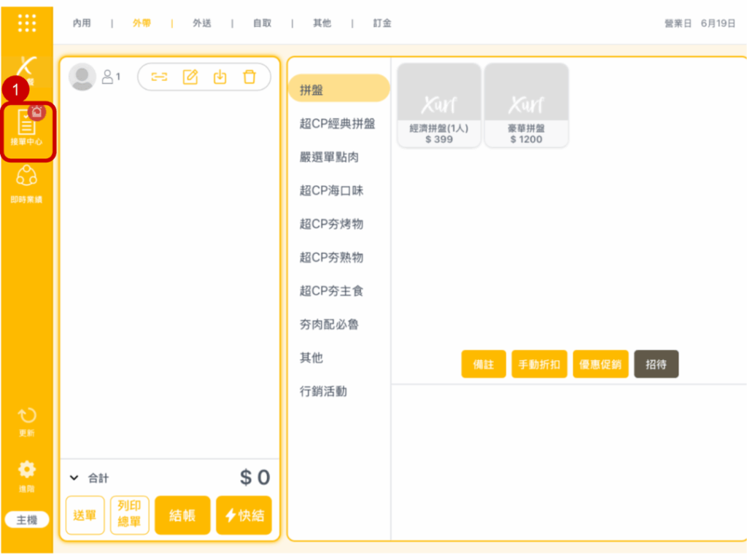The image size is (747, 560).
Task: Switch to the 內用 dine-in tab
Action: (82, 23)
